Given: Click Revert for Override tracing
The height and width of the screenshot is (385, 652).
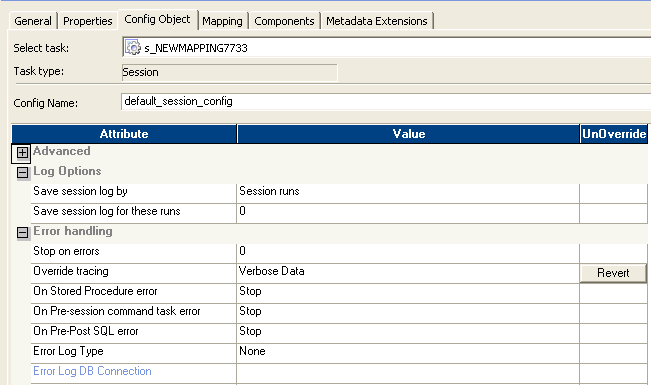Looking at the screenshot, I should tap(613, 273).
